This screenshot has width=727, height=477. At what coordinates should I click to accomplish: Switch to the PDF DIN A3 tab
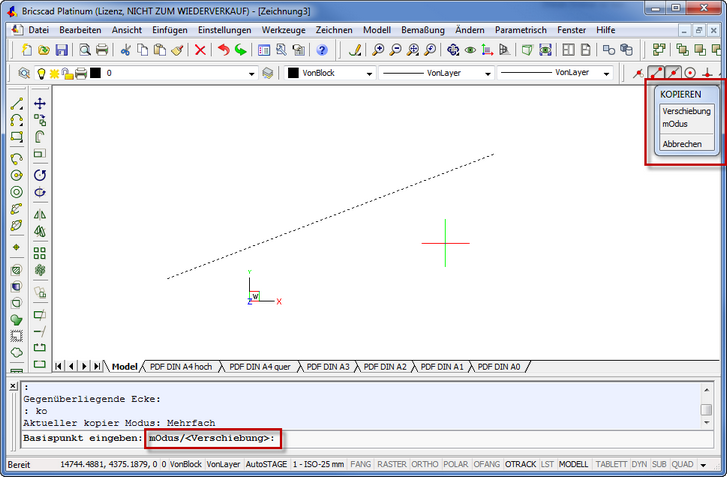tap(328, 367)
